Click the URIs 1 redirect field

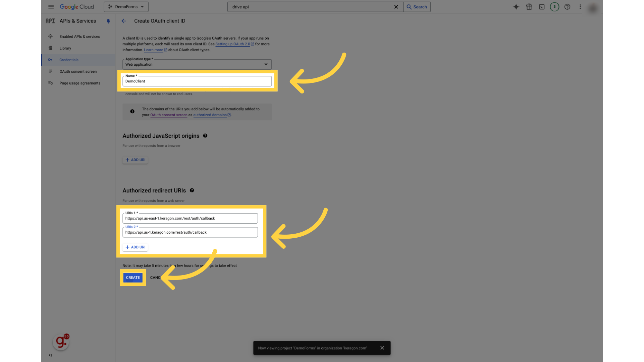pos(190,218)
